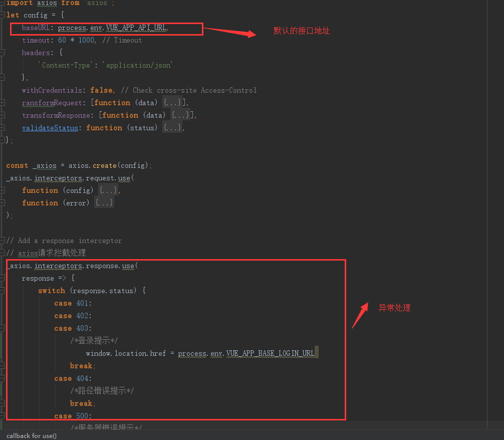The height and width of the screenshot is (440, 504).
Task: Click the '/*登录提示*/' comment
Action: (94, 341)
